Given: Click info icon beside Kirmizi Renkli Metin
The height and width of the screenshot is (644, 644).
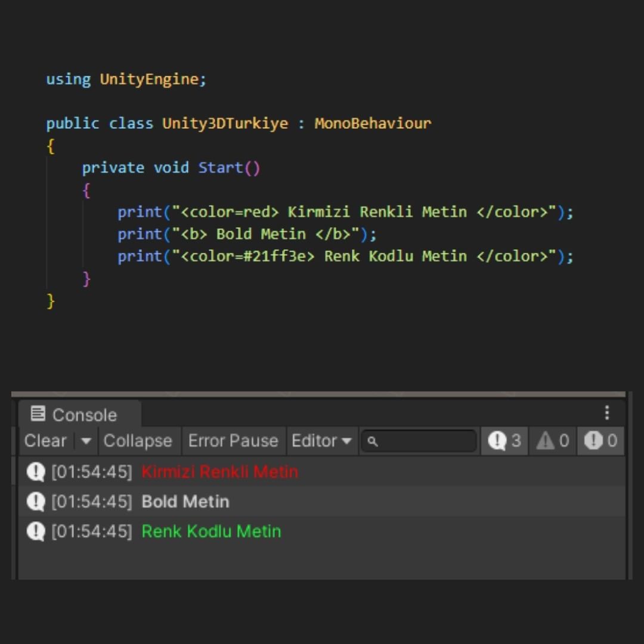Looking at the screenshot, I should 36,472.
